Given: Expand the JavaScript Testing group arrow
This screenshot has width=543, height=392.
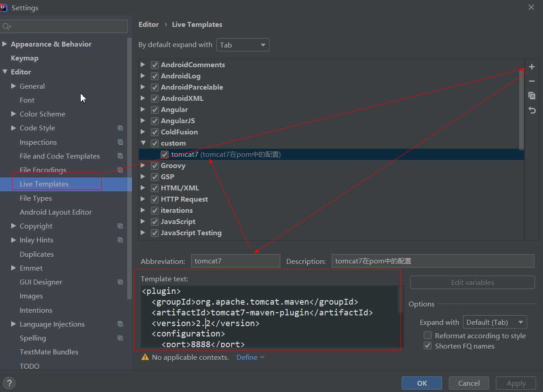Looking at the screenshot, I should tap(143, 233).
